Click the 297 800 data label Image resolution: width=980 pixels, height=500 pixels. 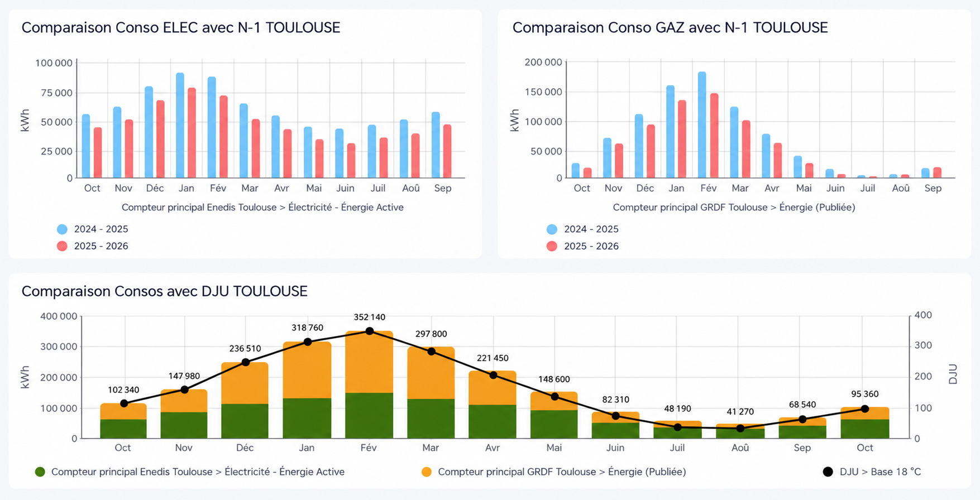coord(431,334)
